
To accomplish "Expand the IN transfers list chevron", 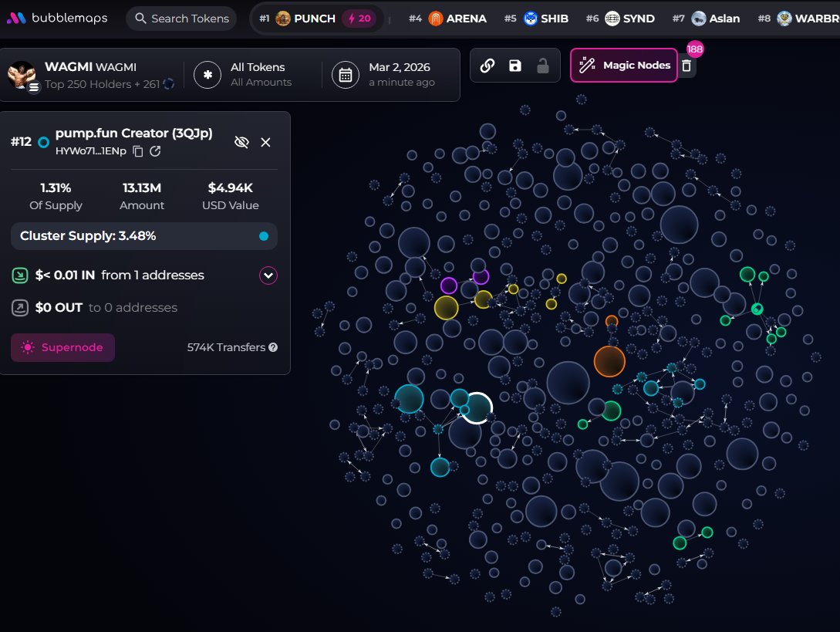I will (x=268, y=275).
